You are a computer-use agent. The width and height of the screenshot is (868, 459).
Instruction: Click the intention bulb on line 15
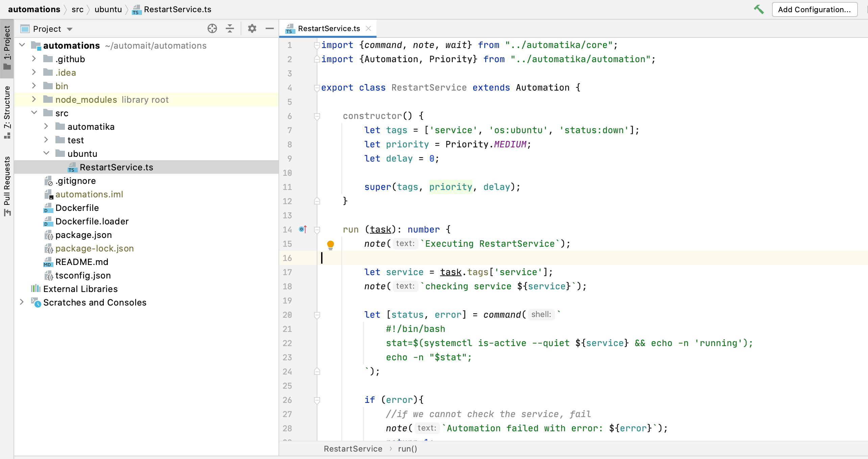coord(331,245)
